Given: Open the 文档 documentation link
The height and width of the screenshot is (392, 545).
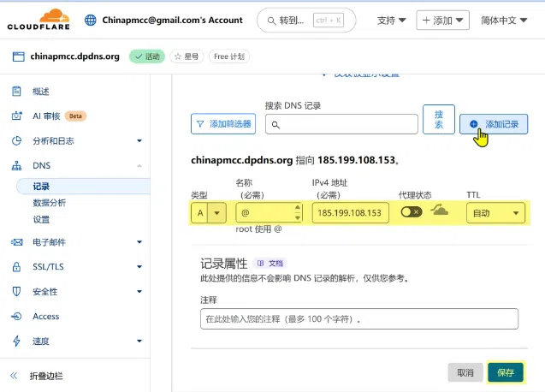Looking at the screenshot, I should (270, 264).
